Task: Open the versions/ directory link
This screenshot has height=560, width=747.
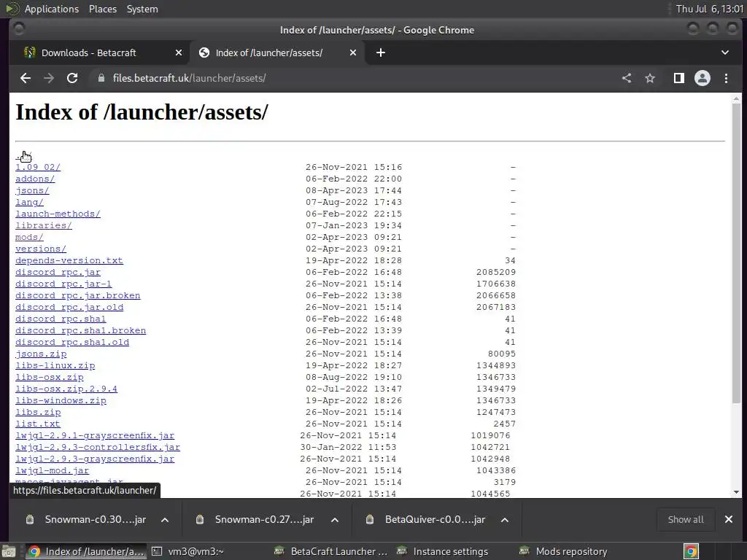Action: tap(41, 249)
